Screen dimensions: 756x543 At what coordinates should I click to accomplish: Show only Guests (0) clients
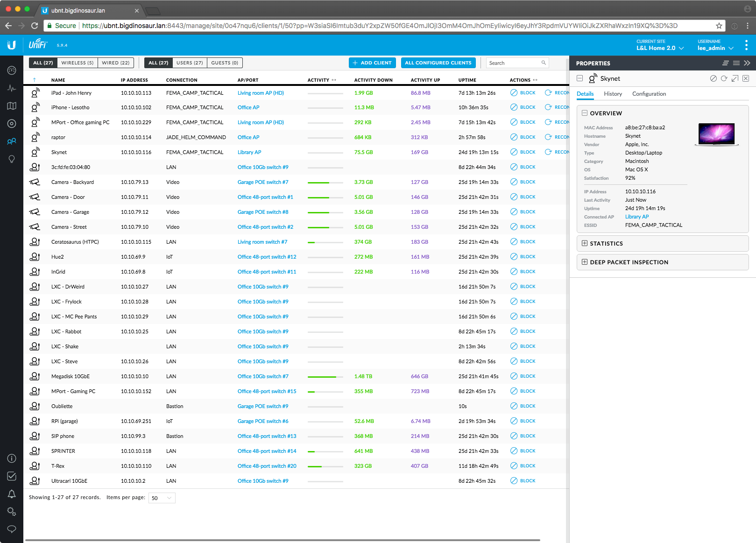(225, 63)
